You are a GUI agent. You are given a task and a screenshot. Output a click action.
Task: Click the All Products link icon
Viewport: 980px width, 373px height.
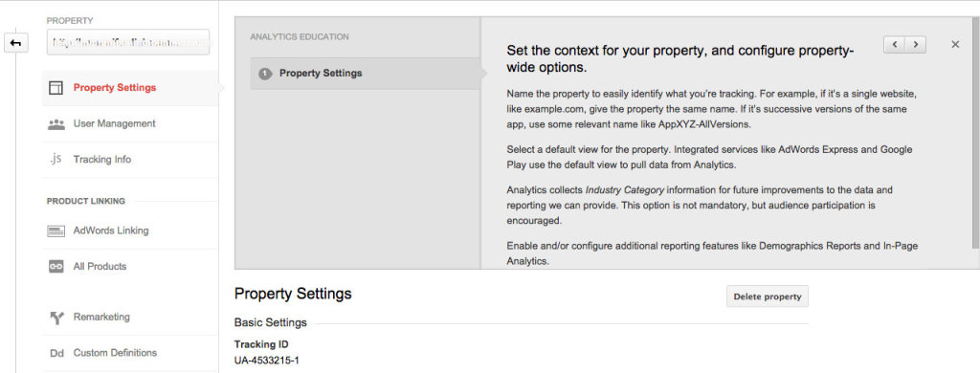click(56, 266)
